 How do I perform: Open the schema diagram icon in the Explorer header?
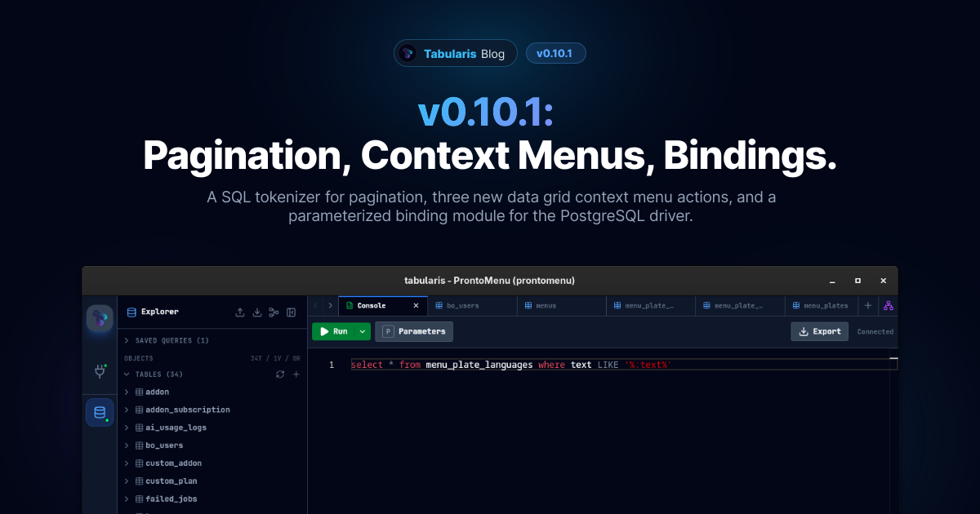274,312
